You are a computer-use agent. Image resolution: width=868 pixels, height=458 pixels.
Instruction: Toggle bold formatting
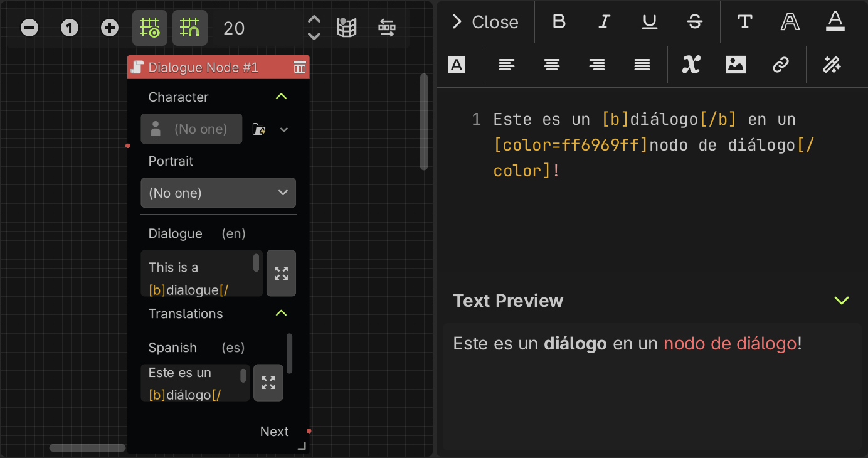(559, 22)
